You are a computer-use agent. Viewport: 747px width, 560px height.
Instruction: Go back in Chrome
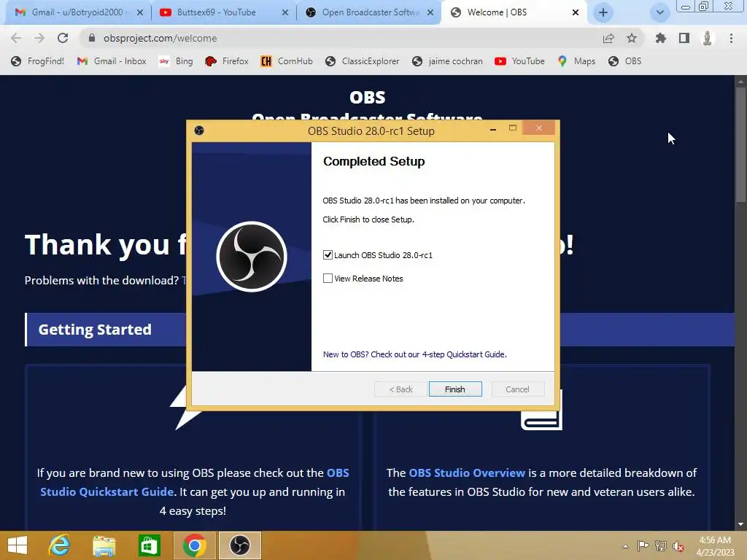pyautogui.click(x=16, y=38)
